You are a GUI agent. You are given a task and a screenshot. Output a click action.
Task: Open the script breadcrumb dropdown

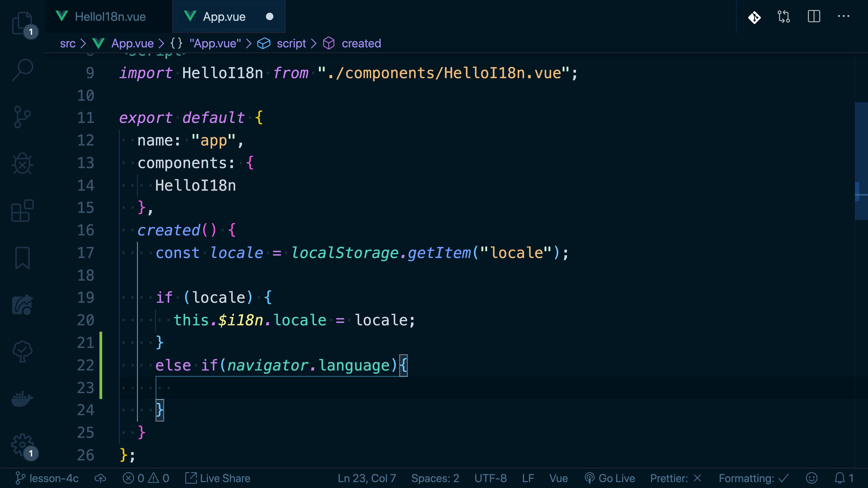(x=291, y=43)
